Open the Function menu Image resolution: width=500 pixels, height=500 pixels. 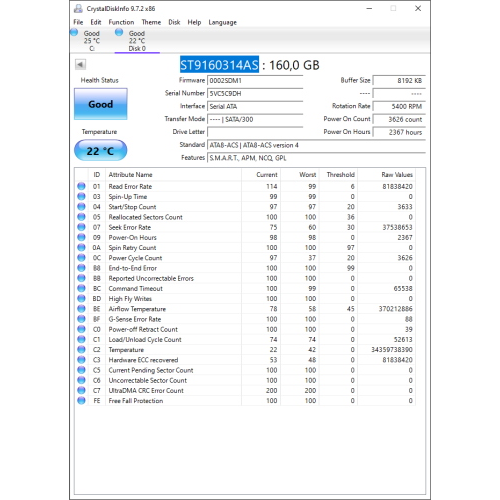[x=121, y=22]
